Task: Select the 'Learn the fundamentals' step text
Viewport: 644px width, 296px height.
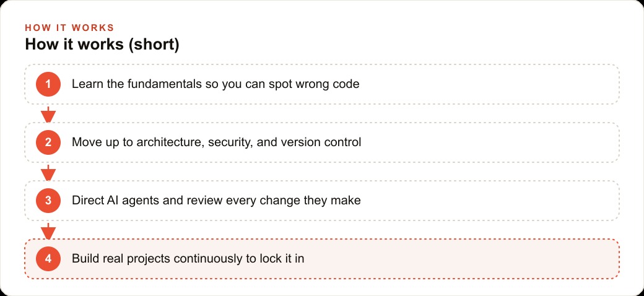Action: pyautogui.click(x=215, y=84)
